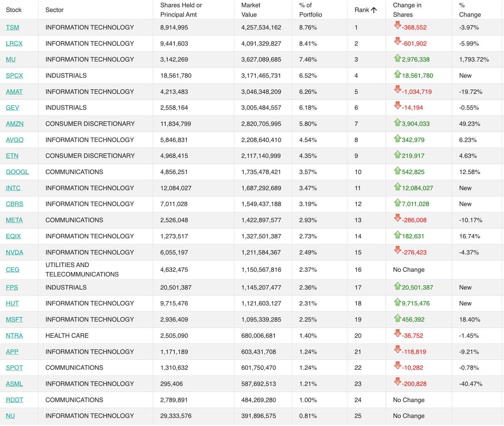The width and height of the screenshot is (504, 426).
Task: Open the RDDT stock link
Action: 14,400
